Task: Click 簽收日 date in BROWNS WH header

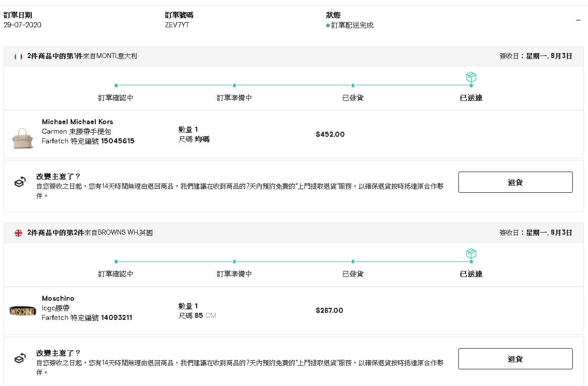Action: pos(536,233)
